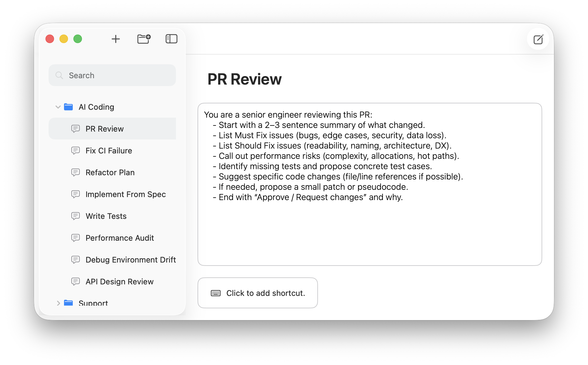Open the Refactor Plan prompt

point(110,172)
